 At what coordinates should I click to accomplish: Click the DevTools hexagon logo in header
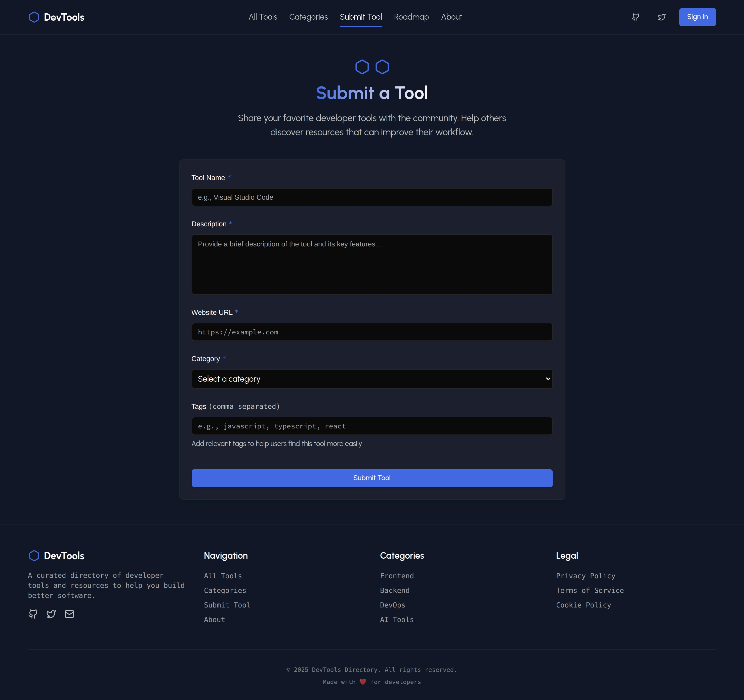pyautogui.click(x=34, y=17)
